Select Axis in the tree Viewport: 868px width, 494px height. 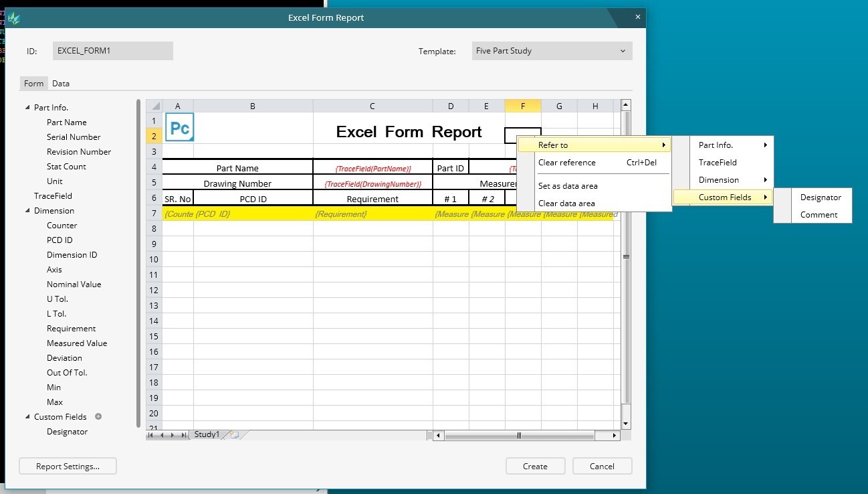click(x=54, y=270)
